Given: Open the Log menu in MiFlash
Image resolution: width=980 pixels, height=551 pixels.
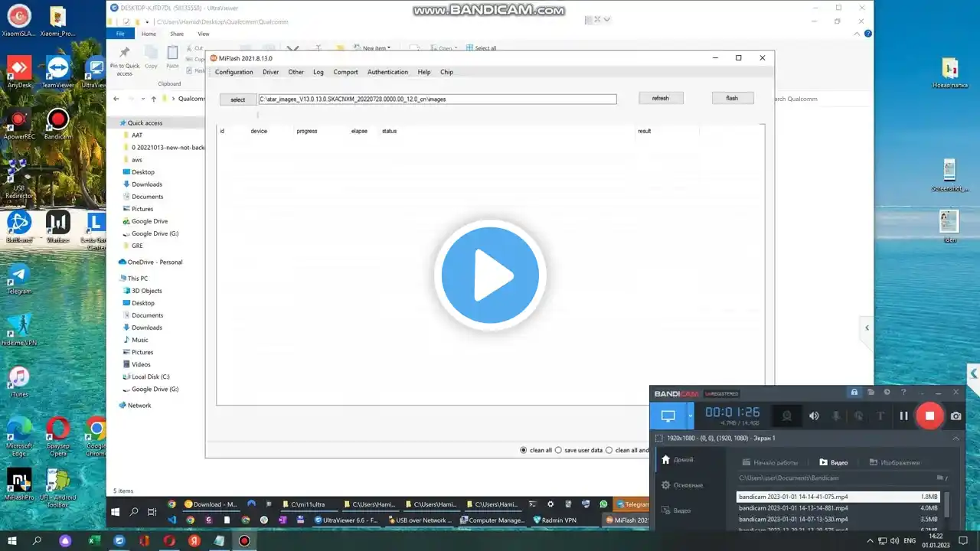Looking at the screenshot, I should click(x=318, y=72).
